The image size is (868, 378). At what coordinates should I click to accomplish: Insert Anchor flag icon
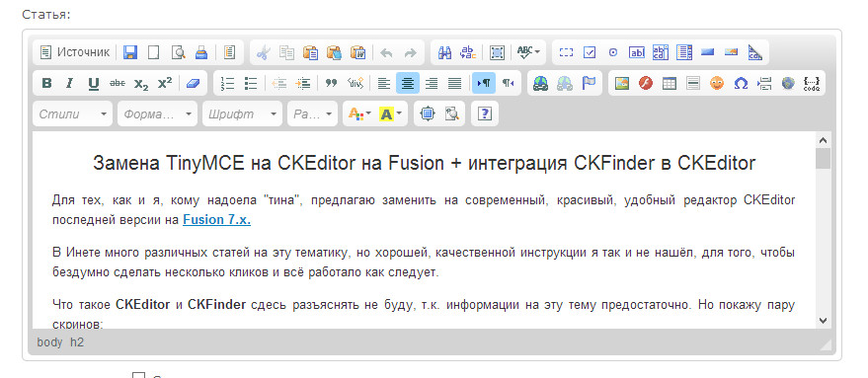pyautogui.click(x=588, y=83)
